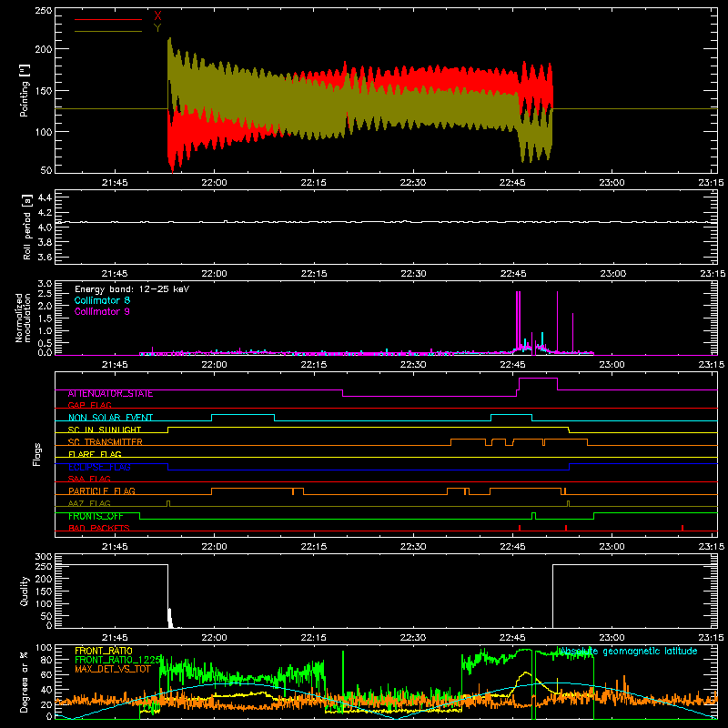The image size is (728, 728).
Task: Select the ATTENUATOR_STATE flag label
Action: (x=110, y=394)
